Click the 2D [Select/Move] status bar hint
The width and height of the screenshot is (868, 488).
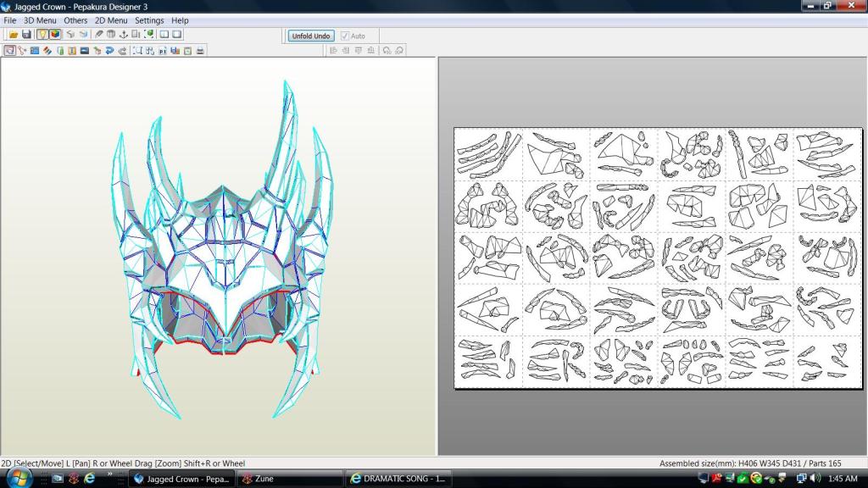(123, 463)
